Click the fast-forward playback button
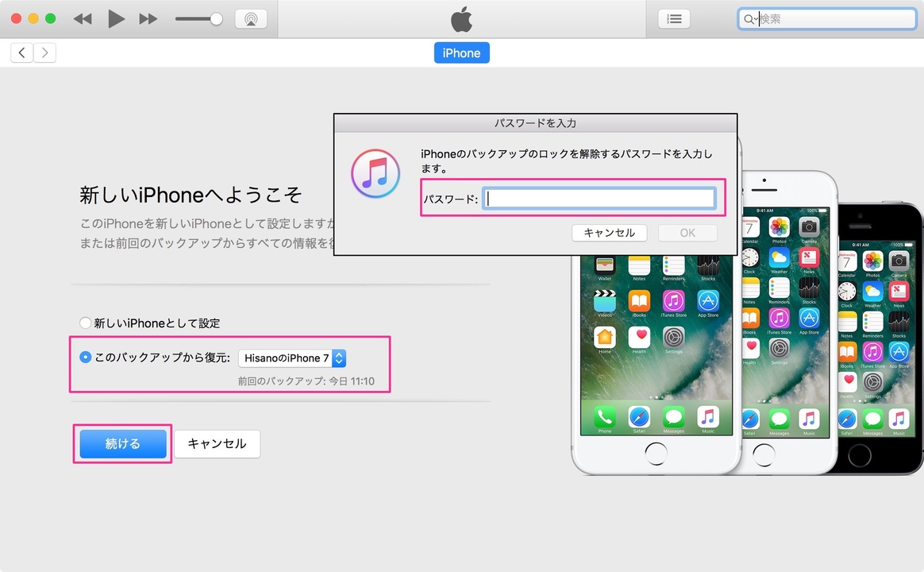The width and height of the screenshot is (924, 572). tap(148, 19)
